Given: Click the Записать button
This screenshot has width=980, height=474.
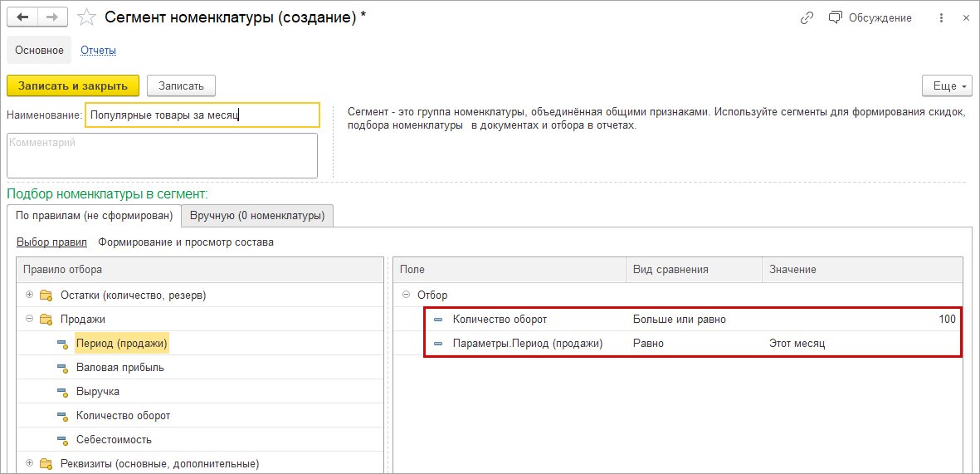Looking at the screenshot, I should click(x=181, y=86).
